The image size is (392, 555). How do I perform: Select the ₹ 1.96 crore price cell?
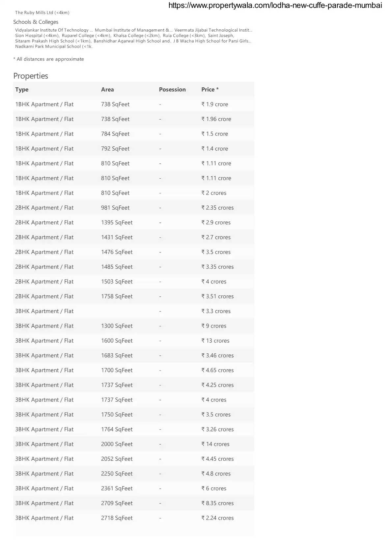pyautogui.click(x=216, y=119)
